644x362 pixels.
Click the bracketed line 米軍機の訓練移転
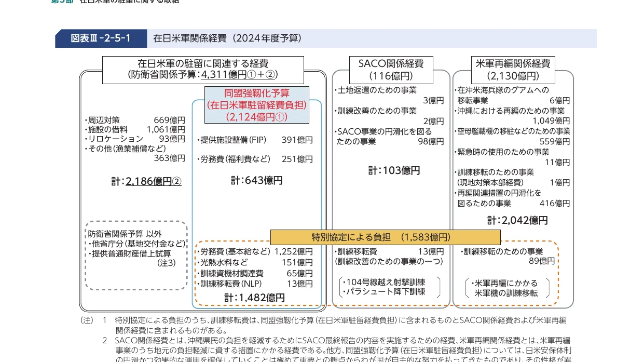506,293
